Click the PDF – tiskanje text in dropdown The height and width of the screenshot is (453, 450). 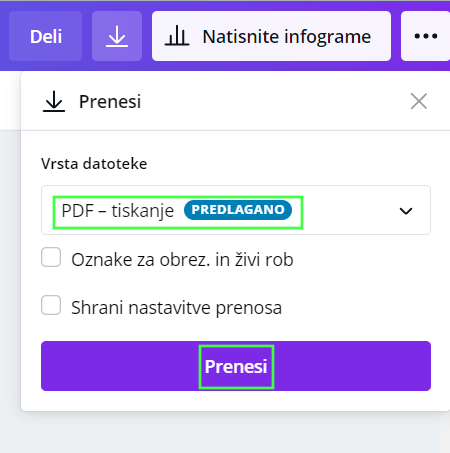point(118,211)
